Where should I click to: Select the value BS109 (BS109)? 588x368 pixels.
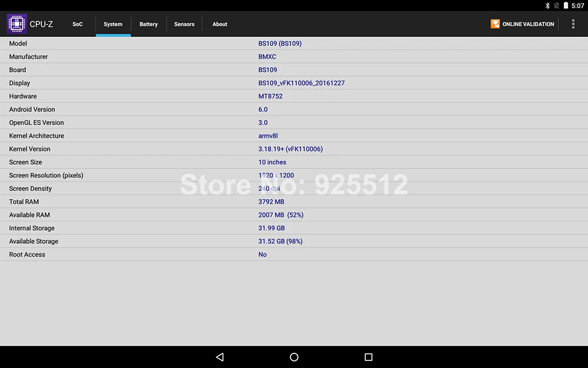[x=280, y=44]
